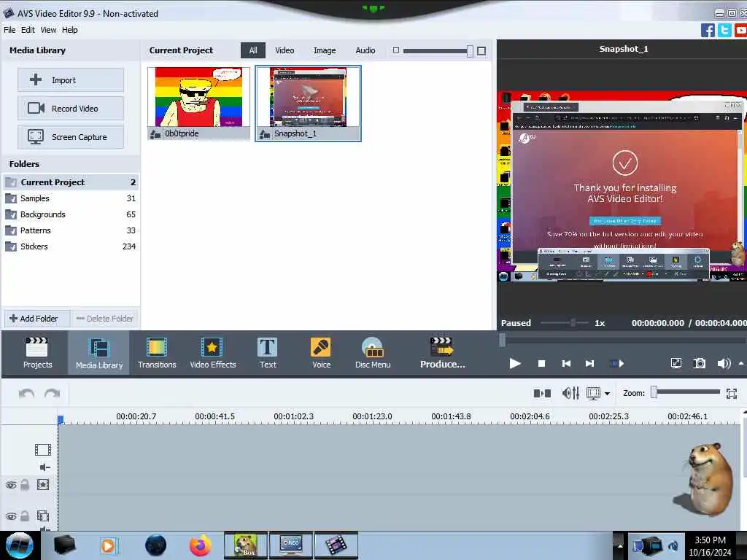Click the Screen Capture button

pyautogui.click(x=71, y=137)
